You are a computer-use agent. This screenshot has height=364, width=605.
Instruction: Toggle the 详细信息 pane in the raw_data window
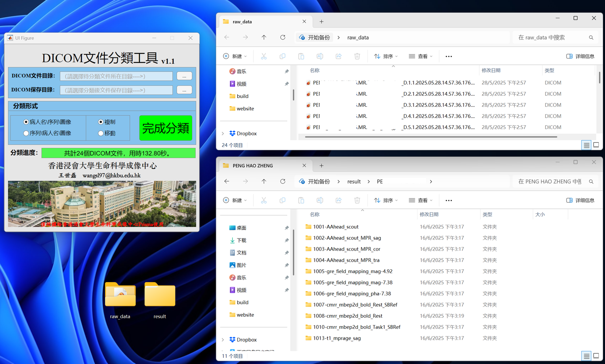580,56
